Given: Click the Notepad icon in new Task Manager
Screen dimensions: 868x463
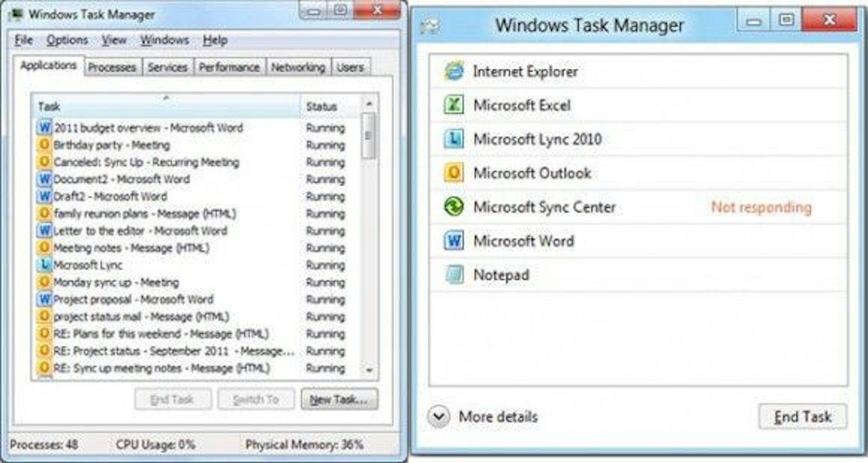Looking at the screenshot, I should pos(454,275).
